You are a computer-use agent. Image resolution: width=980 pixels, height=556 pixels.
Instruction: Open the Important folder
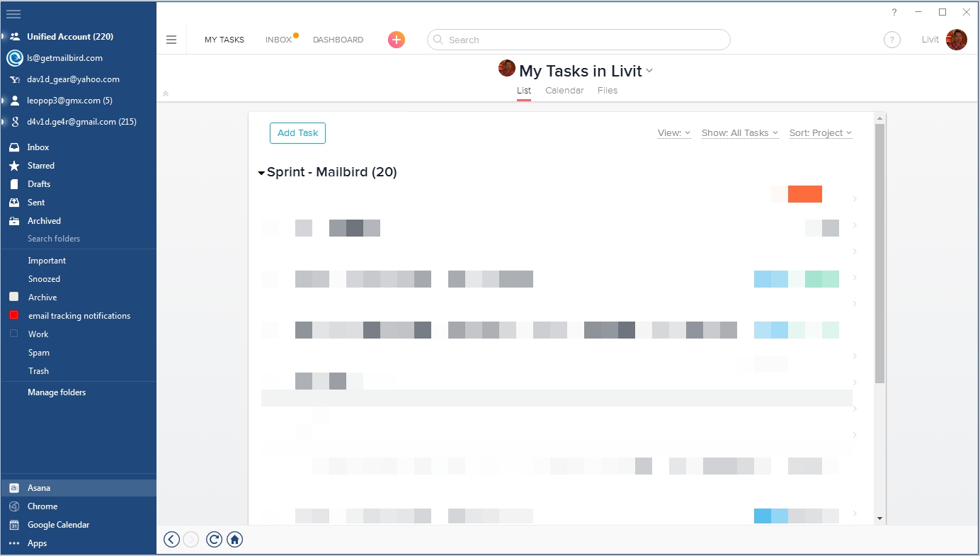[x=47, y=261]
